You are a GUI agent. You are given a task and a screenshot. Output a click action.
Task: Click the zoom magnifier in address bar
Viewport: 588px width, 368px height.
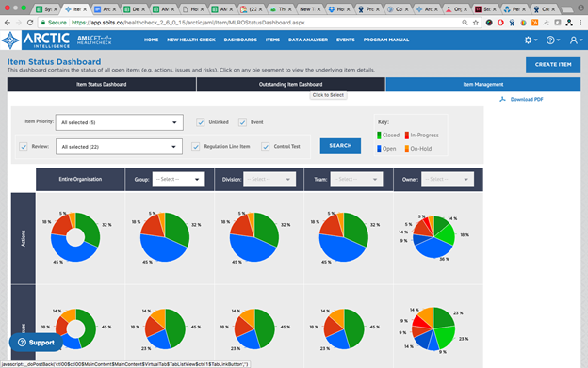pos(465,23)
